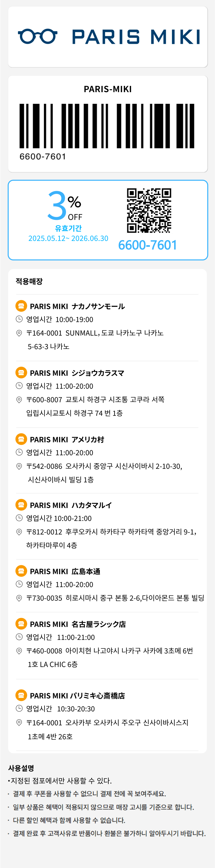Click the location pin for SUNMALL address
The image size is (215, 868).
pyautogui.click(x=19, y=333)
